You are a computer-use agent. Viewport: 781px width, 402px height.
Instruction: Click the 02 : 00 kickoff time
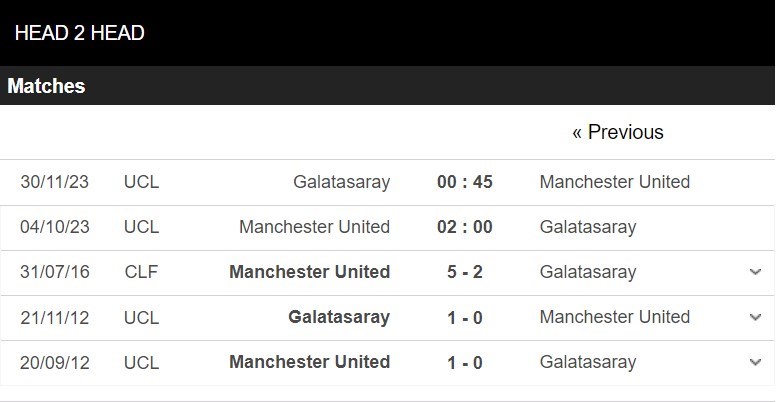[464, 227]
